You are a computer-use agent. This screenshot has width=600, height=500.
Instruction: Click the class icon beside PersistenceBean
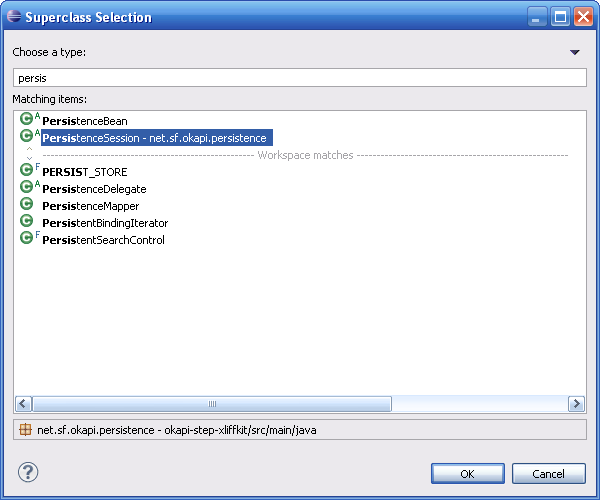(x=26, y=119)
